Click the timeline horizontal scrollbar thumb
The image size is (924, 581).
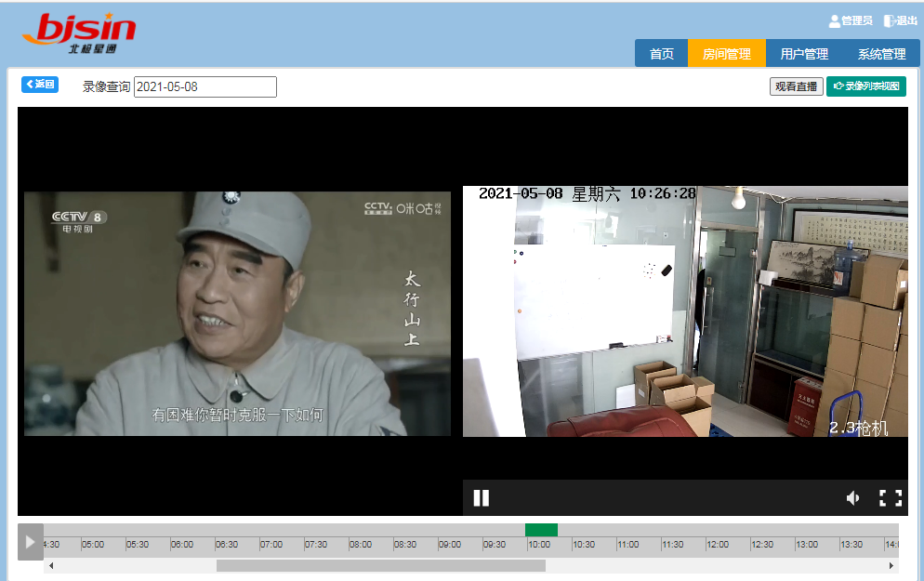click(x=381, y=566)
